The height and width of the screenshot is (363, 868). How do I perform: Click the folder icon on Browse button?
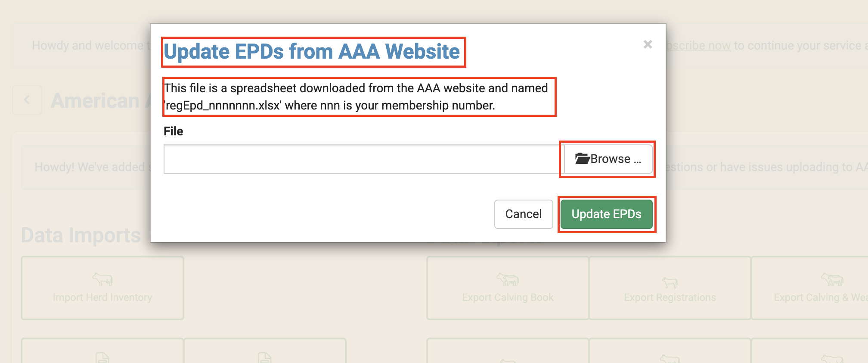pyautogui.click(x=582, y=159)
